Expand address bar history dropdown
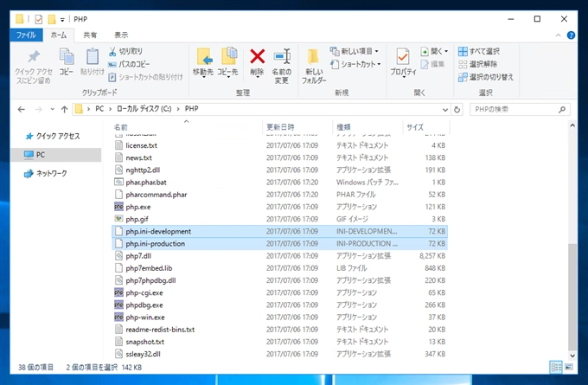The image size is (588, 385). [444, 110]
